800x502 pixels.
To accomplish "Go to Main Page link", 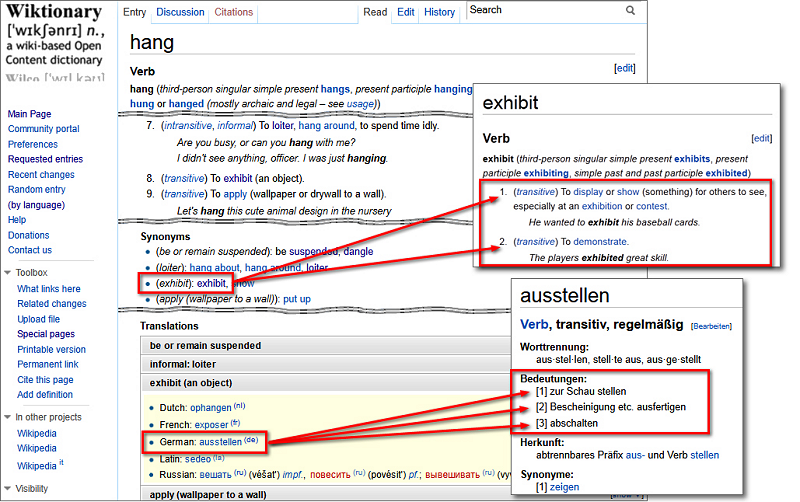I will [29, 114].
